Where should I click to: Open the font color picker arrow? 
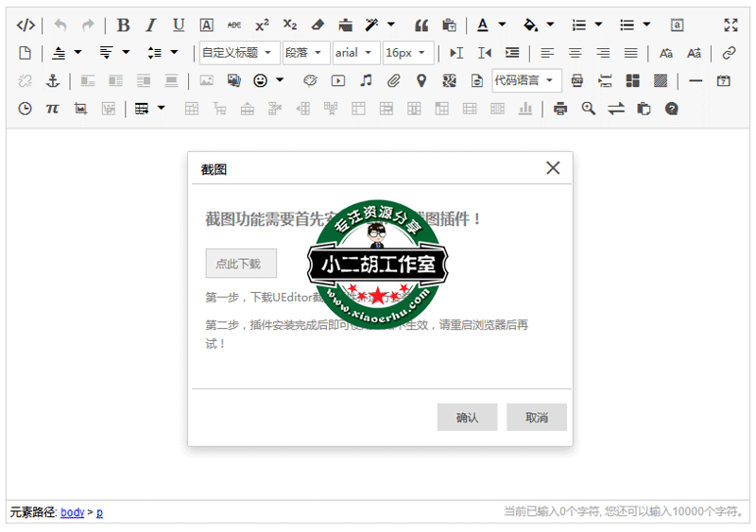pos(502,26)
